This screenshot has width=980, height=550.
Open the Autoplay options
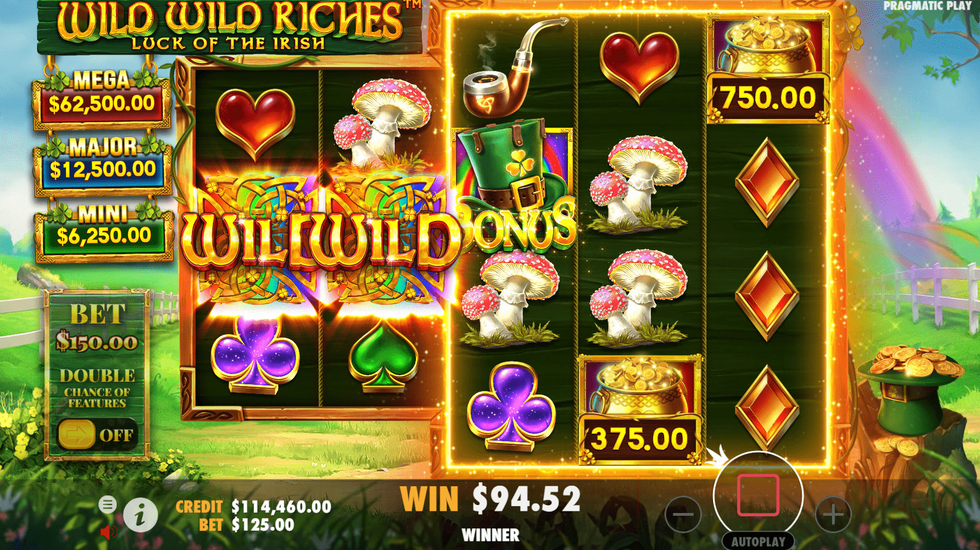click(758, 541)
